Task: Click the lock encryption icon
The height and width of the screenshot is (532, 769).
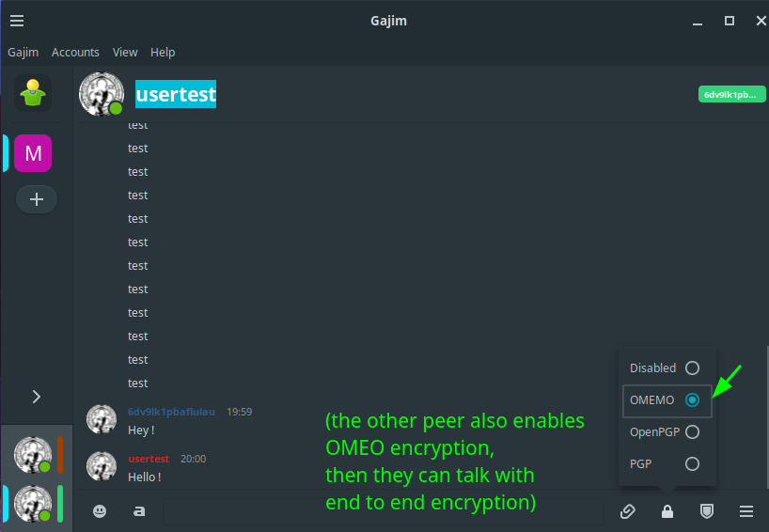Action: pyautogui.click(x=667, y=511)
